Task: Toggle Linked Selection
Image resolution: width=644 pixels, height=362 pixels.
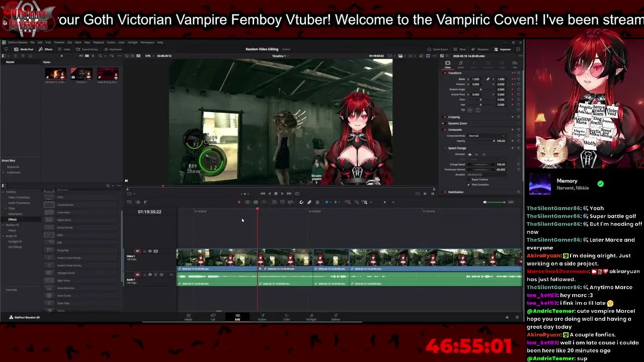Action: tap(309, 202)
